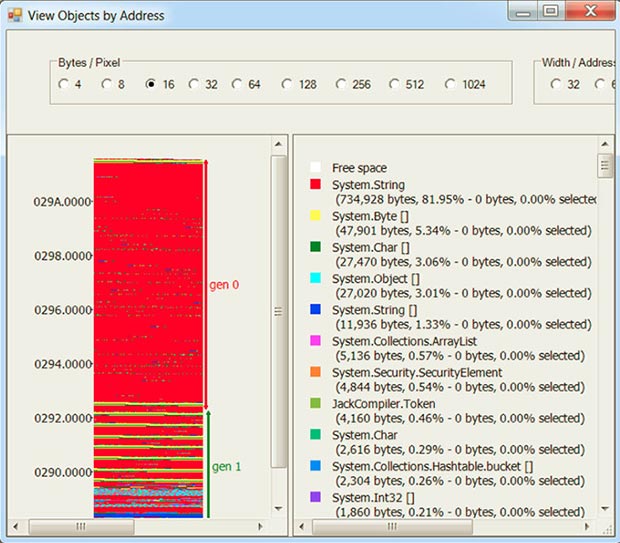
Task: Click the gen 0 label
Action: [224, 285]
